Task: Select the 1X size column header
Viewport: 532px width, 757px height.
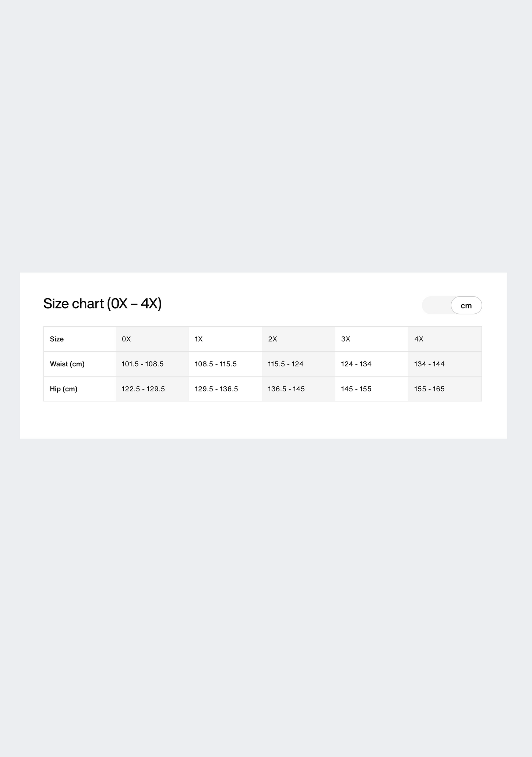Action: tap(199, 339)
